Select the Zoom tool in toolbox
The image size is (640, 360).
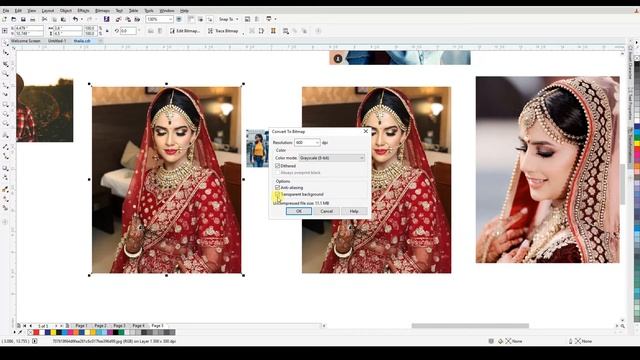6,74
